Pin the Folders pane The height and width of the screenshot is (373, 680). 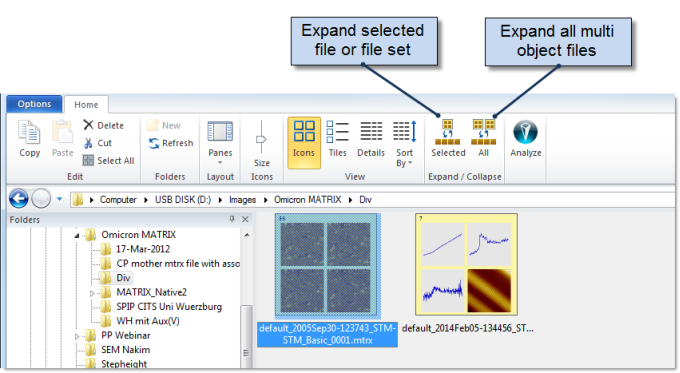tap(232, 219)
